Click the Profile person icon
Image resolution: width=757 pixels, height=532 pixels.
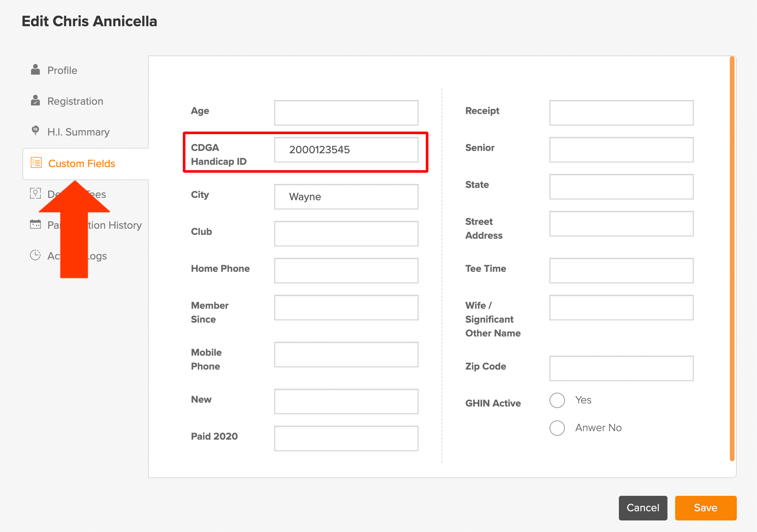pyautogui.click(x=35, y=70)
